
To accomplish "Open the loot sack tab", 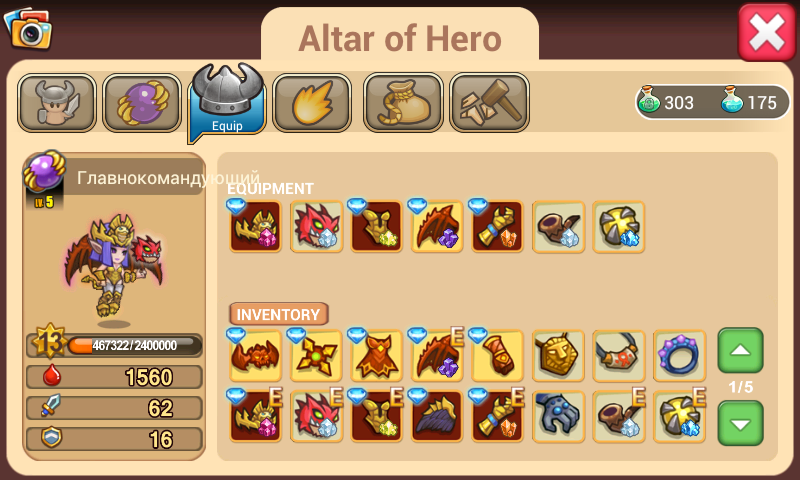I will point(403,103).
